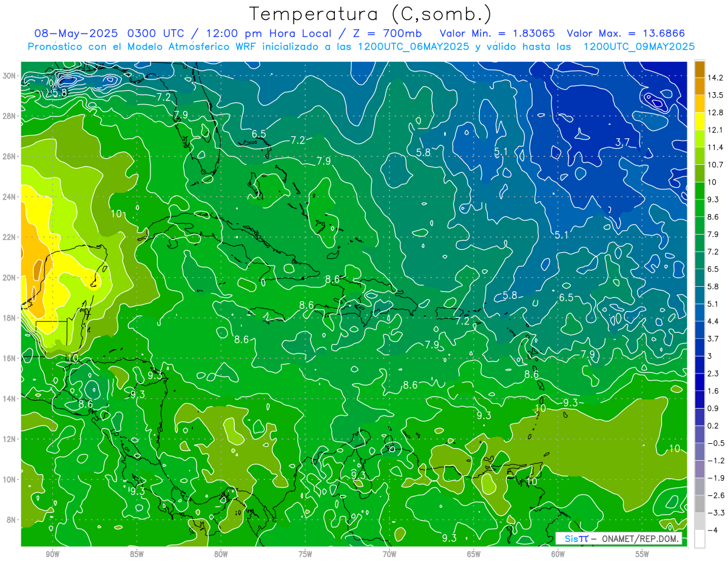Viewport: 728px width, 562px height.
Task: Click the colorbar label "-1.9"
Action: point(716,478)
